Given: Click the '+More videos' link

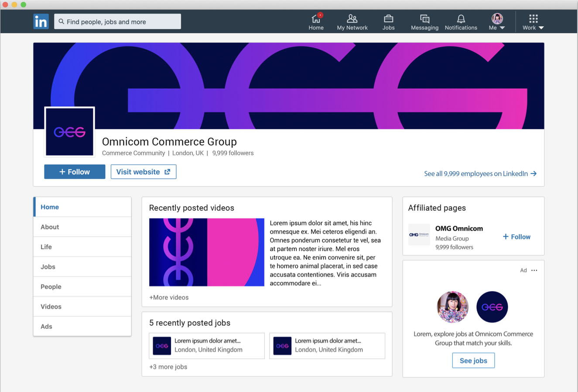Looking at the screenshot, I should pos(169,297).
